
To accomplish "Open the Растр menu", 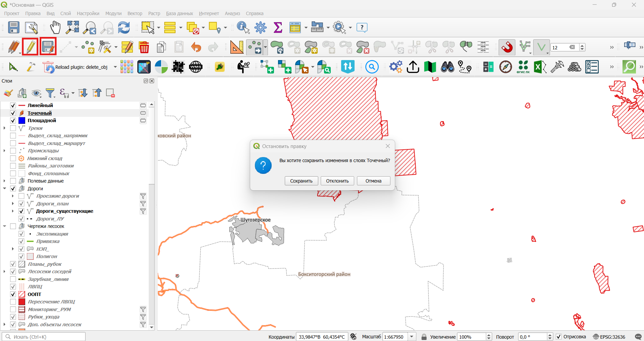I will (x=154, y=13).
